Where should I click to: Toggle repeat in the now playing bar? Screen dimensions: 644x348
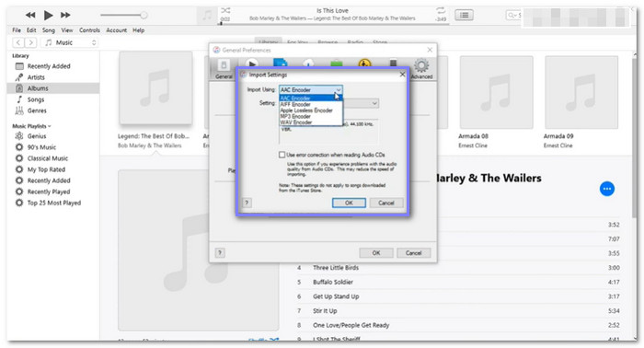click(441, 10)
